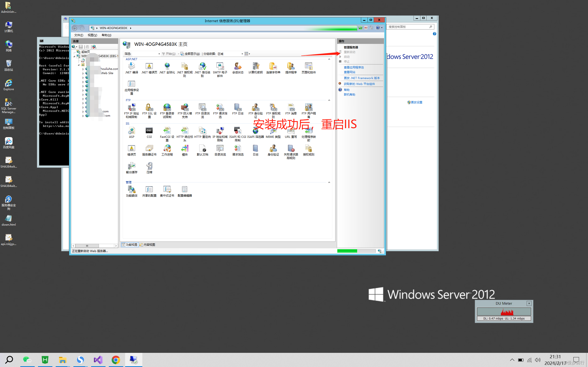Viewport: 588px width, 367px height.
Task: Click 更改 .NET Framework 版本
Action: click(361, 78)
